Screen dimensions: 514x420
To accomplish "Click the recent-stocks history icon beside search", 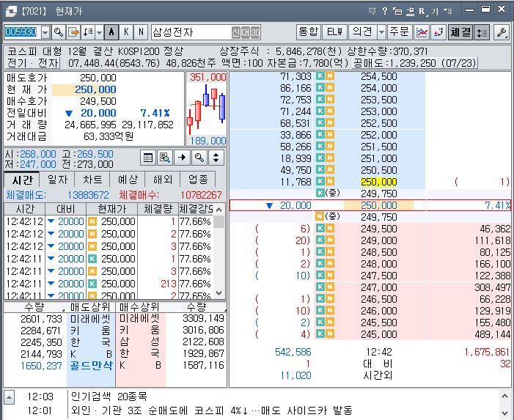I will 73,32.
